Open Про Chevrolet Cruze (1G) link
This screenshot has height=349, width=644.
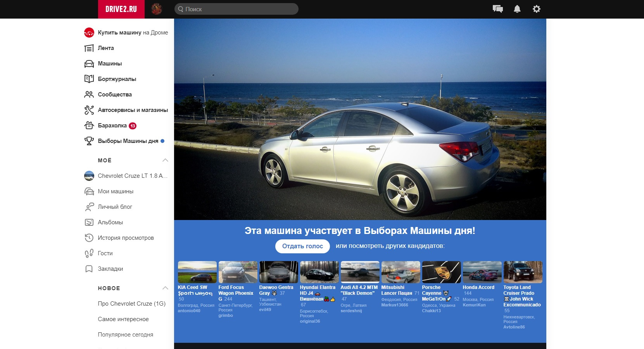(131, 304)
